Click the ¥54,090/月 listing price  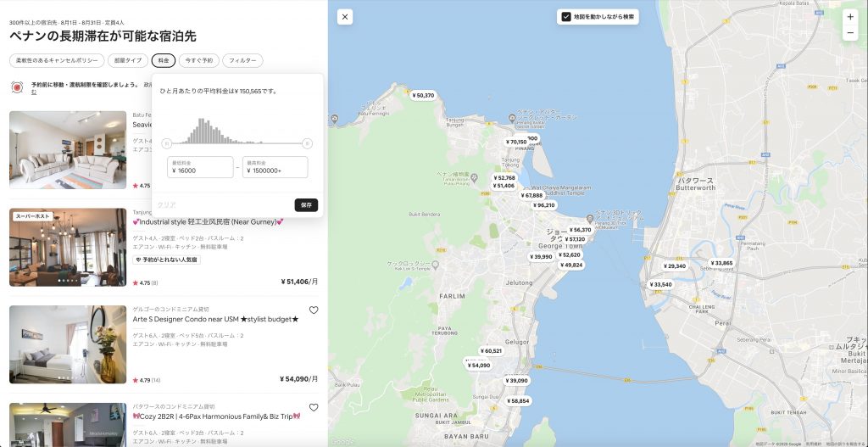pos(299,379)
